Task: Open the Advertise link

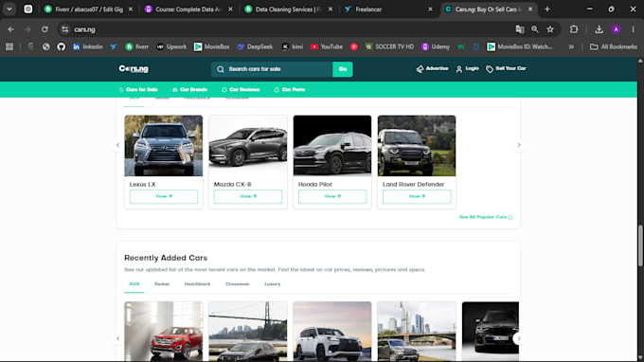Action: pos(432,68)
